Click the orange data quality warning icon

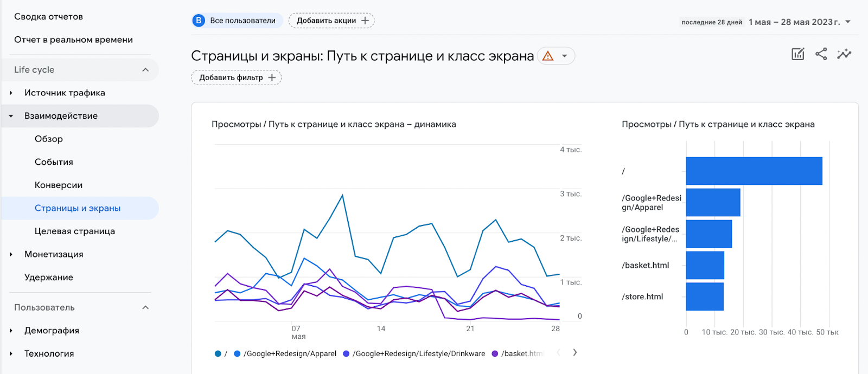(x=549, y=55)
